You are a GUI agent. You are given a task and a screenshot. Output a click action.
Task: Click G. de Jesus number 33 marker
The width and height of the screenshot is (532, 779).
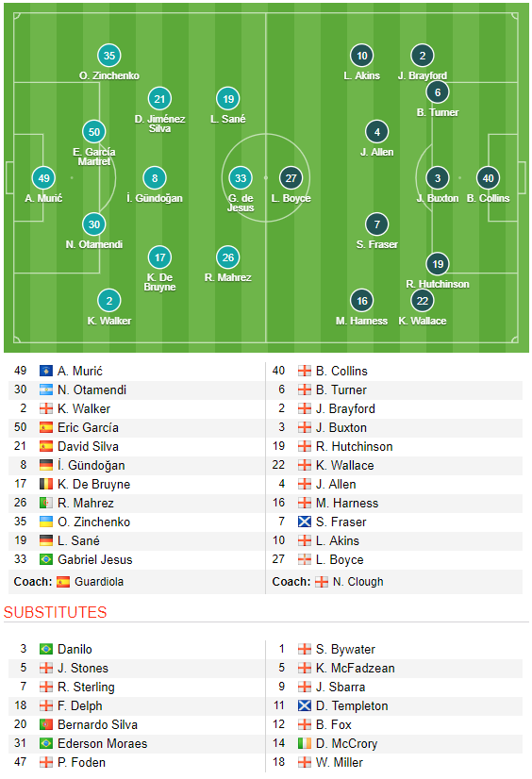pyautogui.click(x=241, y=178)
